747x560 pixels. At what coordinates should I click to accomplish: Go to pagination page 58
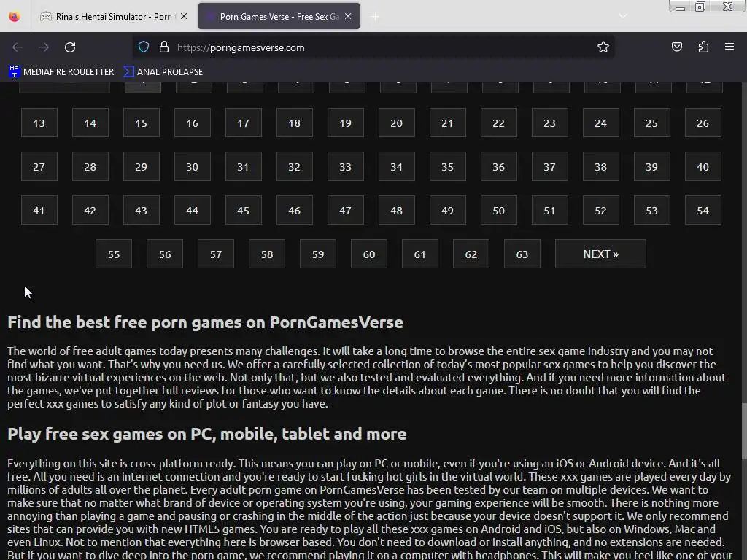pyautogui.click(x=267, y=254)
